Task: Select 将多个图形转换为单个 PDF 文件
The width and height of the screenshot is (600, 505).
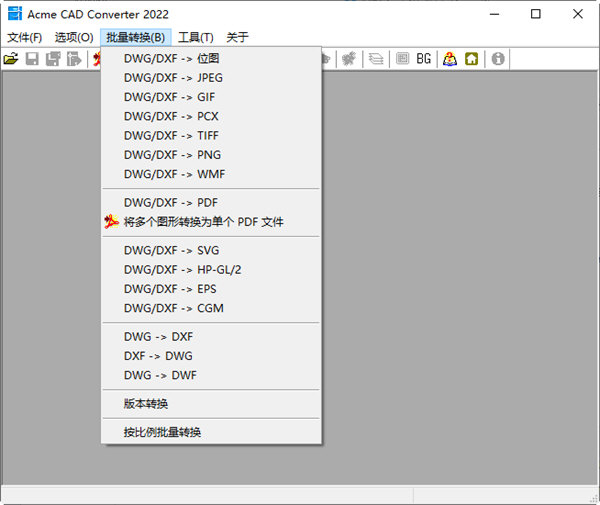Action: point(203,222)
